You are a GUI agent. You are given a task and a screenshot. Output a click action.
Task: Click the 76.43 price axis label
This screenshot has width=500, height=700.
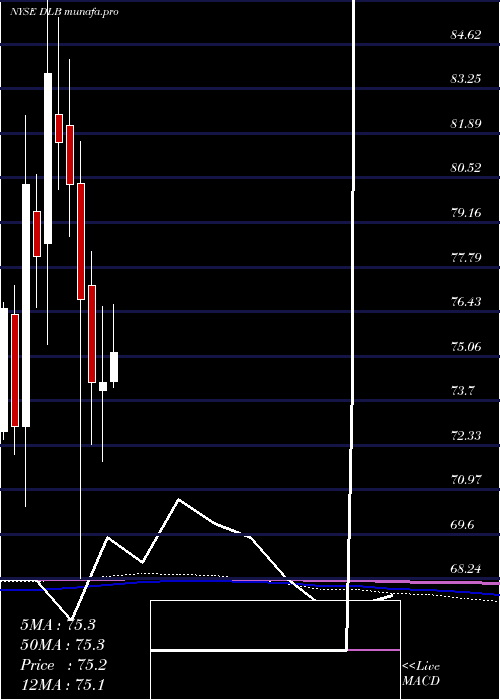(466, 302)
